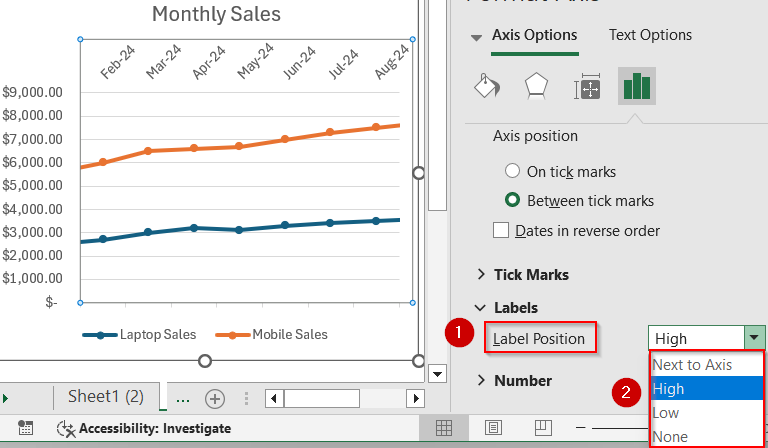Switch to the Axis Options tab
The height and width of the screenshot is (448, 768).
tap(534, 35)
